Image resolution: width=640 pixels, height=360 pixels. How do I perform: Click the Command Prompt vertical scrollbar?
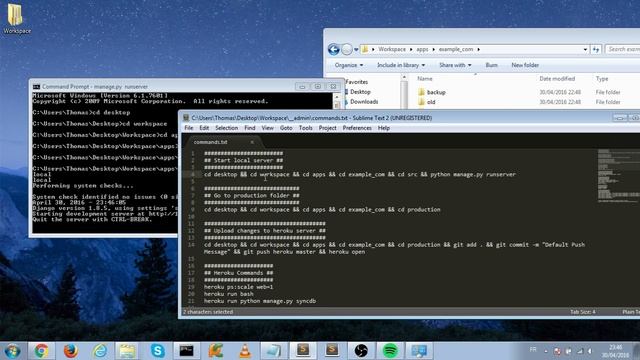point(337,101)
